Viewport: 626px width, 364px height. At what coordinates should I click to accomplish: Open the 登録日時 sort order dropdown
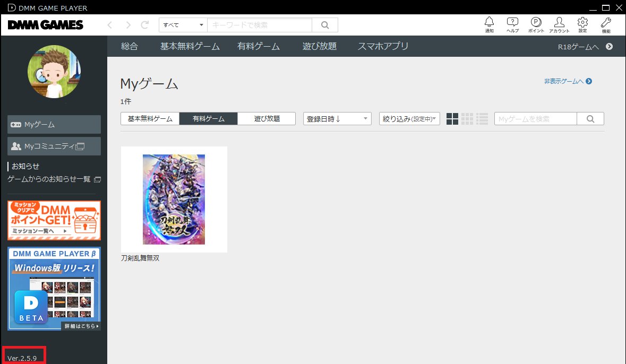coord(337,118)
